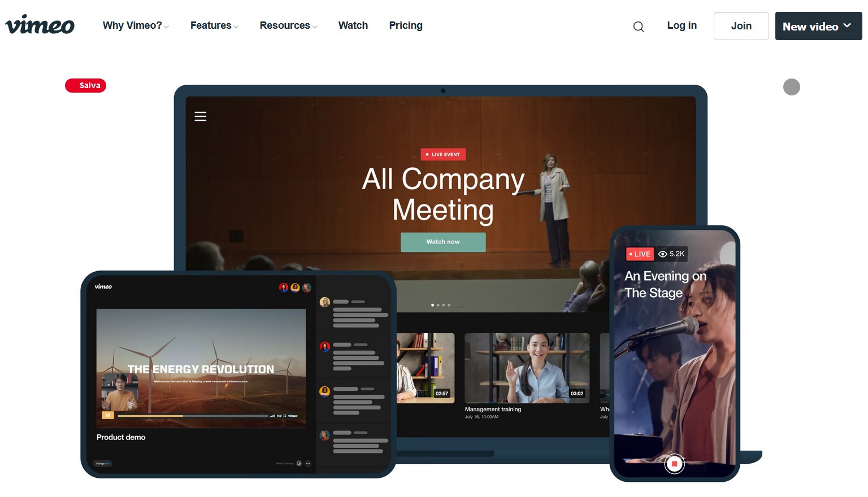Click the An Evening on The Stage title
The image size is (868, 497).
(x=665, y=284)
